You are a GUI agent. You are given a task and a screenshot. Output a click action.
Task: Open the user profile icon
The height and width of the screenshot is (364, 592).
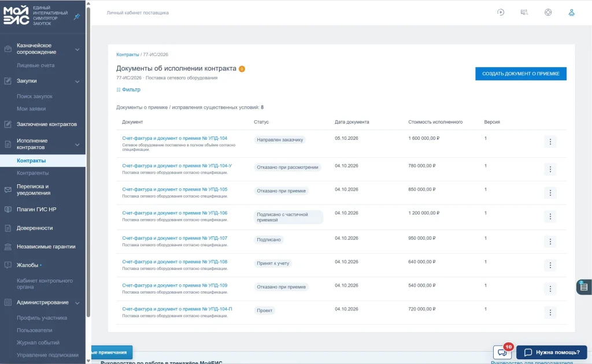572,13
